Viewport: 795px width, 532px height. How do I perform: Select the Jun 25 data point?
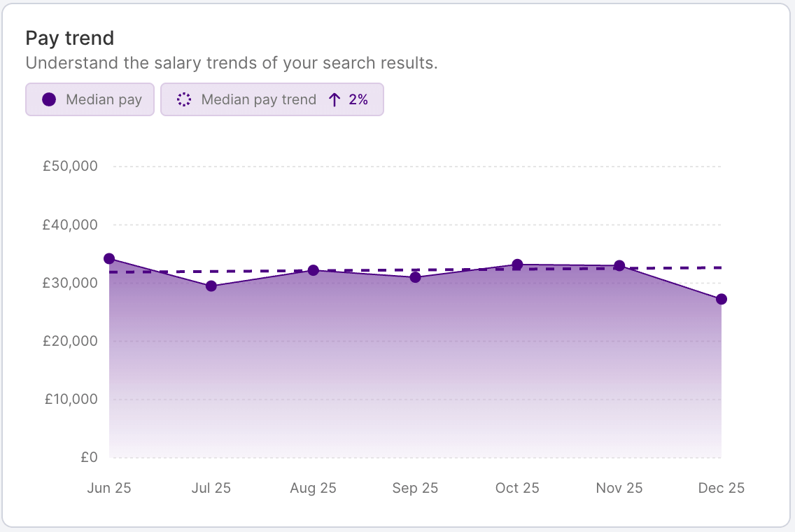click(109, 258)
